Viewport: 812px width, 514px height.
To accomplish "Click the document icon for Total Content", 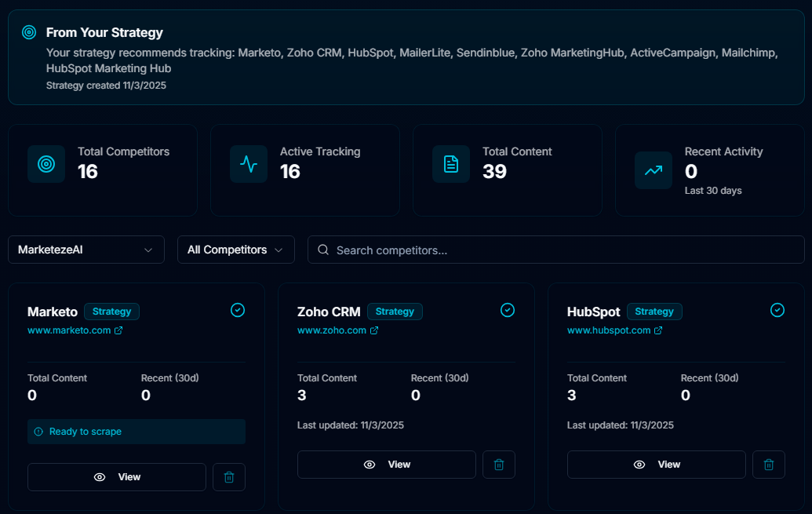I will [451, 165].
